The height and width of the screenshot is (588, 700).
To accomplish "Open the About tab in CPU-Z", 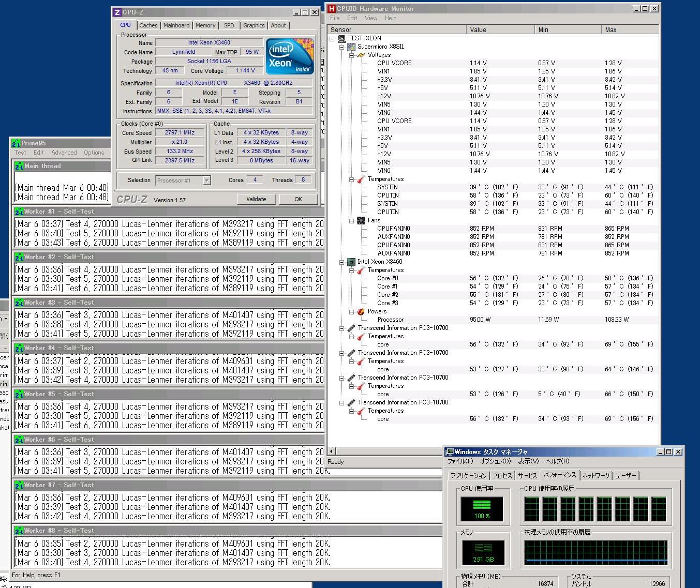I will click(x=278, y=25).
